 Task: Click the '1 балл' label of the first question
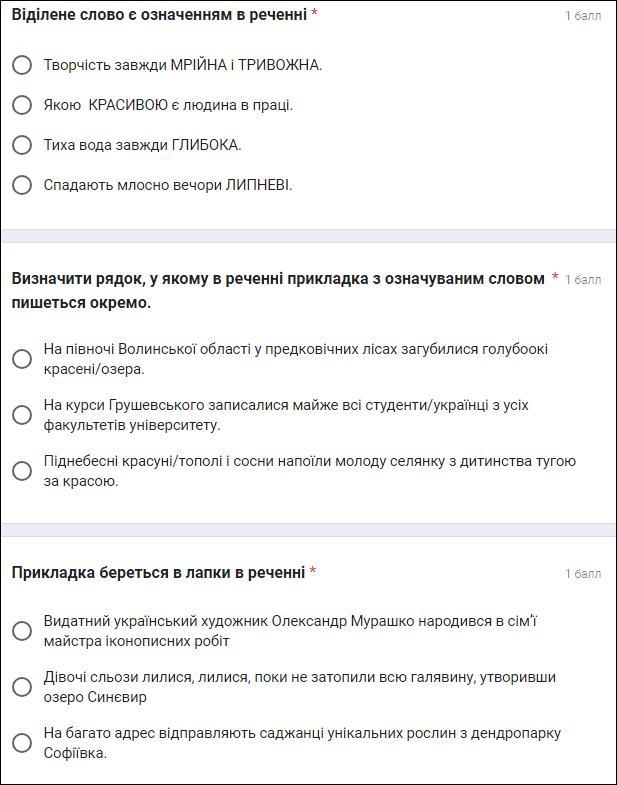point(583,16)
